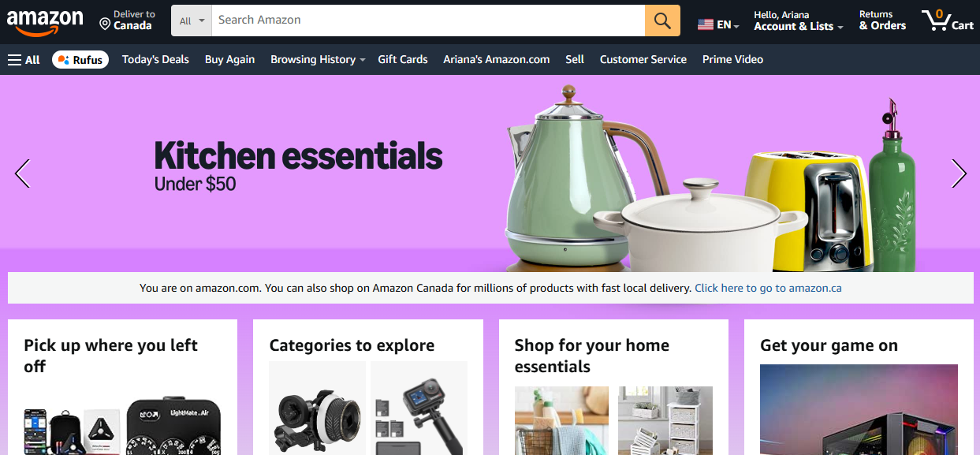980x455 pixels.
Task: Click the Kitchen essentials banner
Action: tap(490, 173)
